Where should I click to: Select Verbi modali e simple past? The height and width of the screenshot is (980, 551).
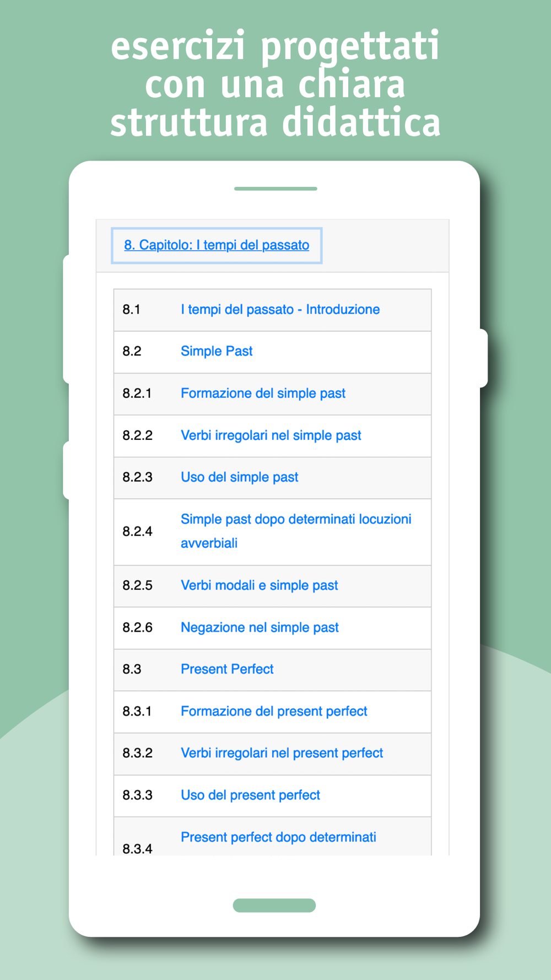click(x=259, y=585)
